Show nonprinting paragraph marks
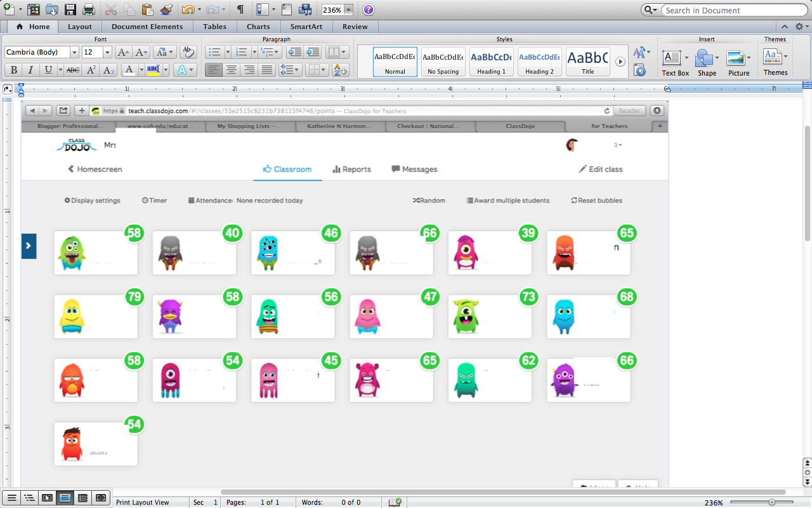The width and height of the screenshot is (812, 508). point(240,10)
